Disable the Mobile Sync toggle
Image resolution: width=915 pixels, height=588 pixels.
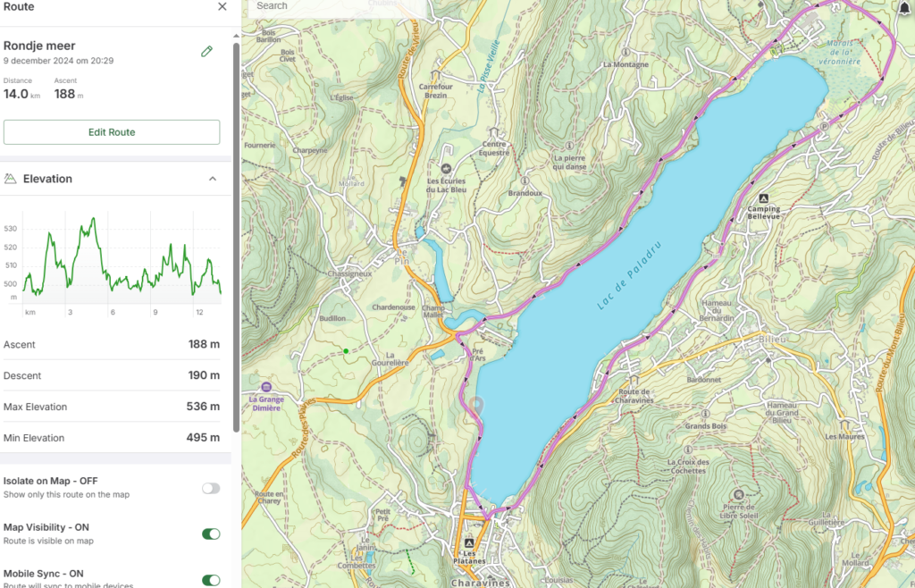click(x=211, y=580)
